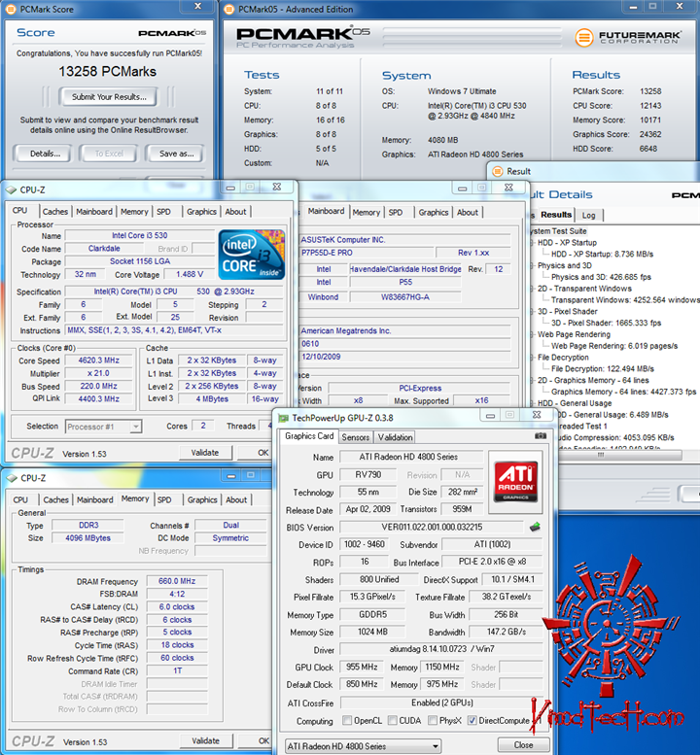Click the ATI CrossFire 'Enabled (2 GPUs)' field
The width and height of the screenshot is (700, 755).
point(441,703)
